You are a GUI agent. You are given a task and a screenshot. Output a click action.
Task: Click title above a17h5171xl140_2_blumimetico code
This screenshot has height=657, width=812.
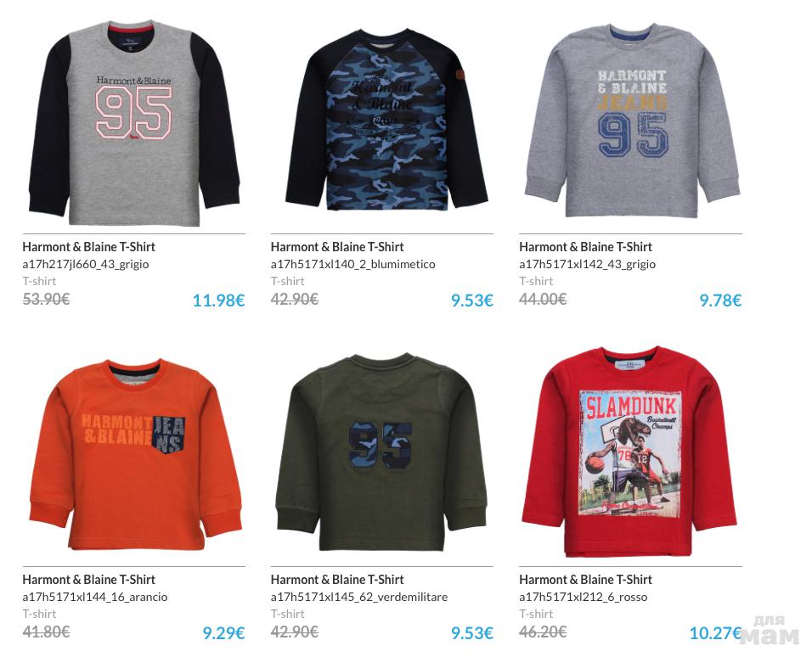pos(337,246)
